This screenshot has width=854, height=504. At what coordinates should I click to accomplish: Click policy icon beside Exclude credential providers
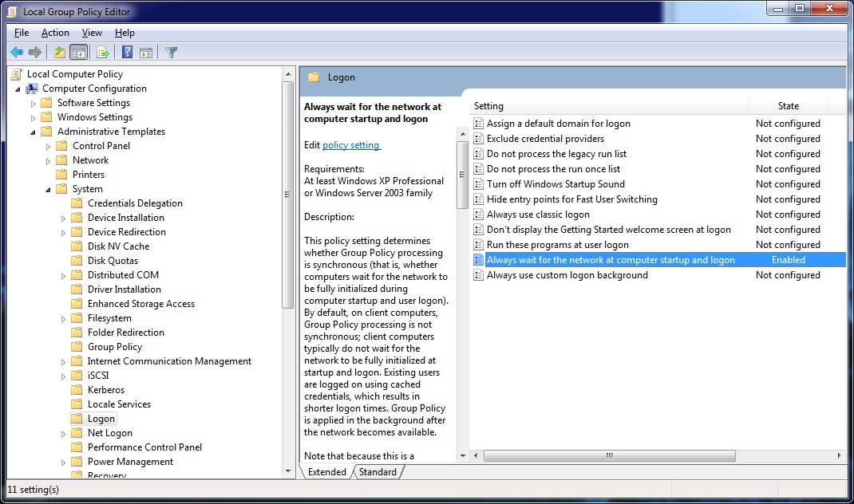point(478,139)
